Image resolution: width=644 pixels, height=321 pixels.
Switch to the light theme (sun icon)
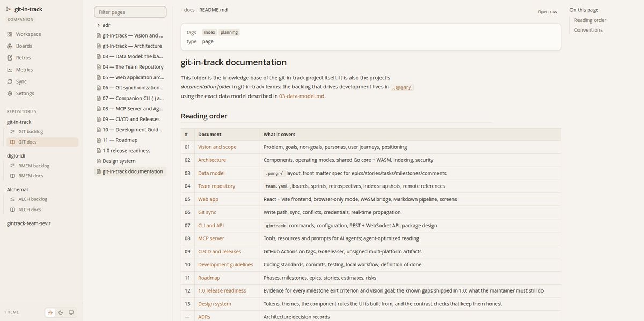(50, 312)
